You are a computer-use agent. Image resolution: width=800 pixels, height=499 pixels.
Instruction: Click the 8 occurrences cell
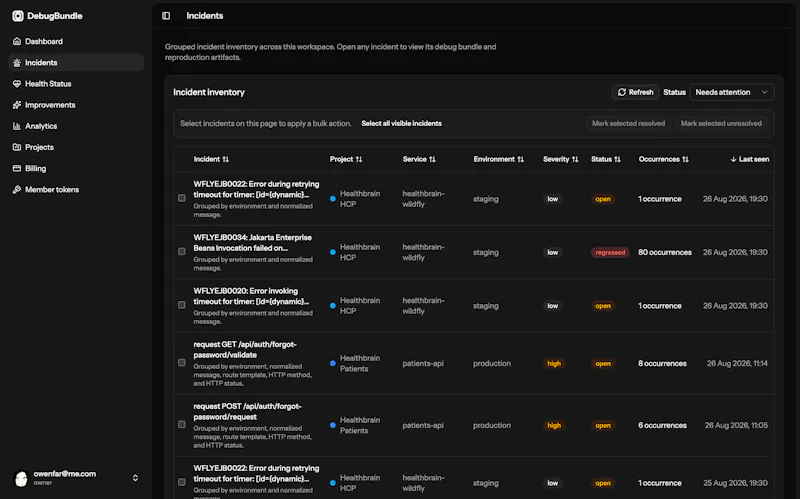click(x=662, y=364)
